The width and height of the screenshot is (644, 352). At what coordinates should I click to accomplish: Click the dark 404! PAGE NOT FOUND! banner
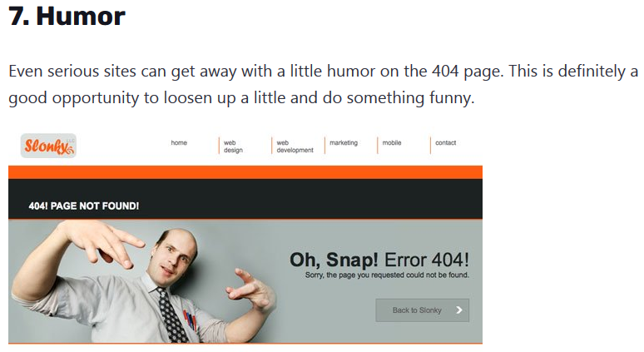click(245, 199)
